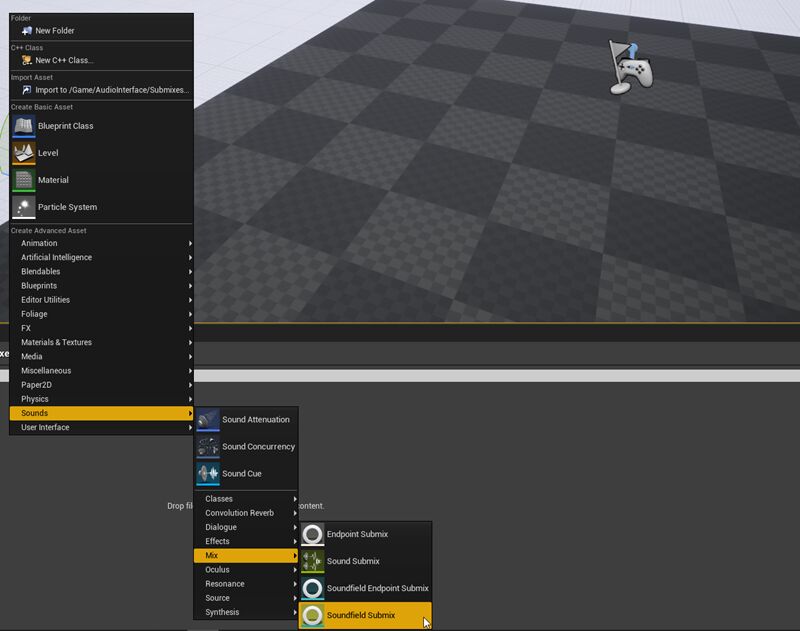This screenshot has height=631, width=800.
Task: Select Sound Submix menu entry
Action: (352, 562)
